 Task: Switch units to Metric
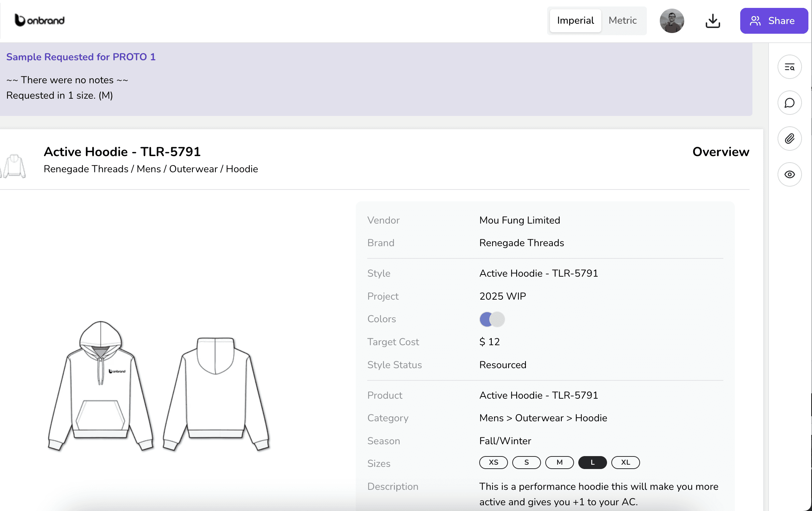pos(622,20)
